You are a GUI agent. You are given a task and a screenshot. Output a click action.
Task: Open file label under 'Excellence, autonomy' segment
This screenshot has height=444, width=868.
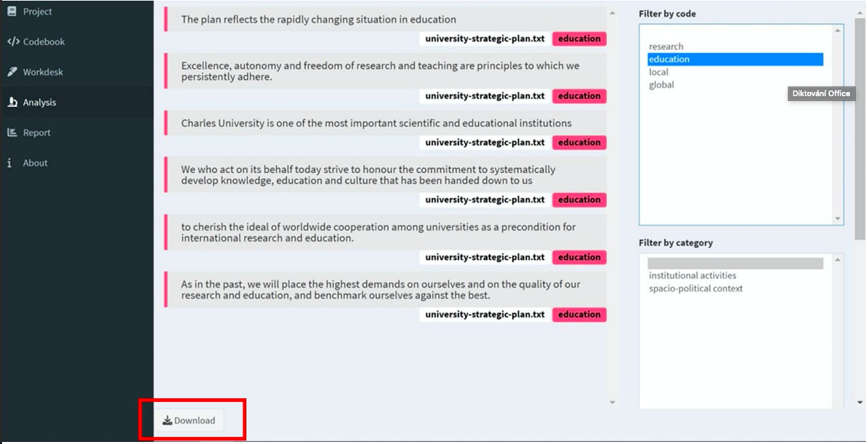(x=485, y=96)
